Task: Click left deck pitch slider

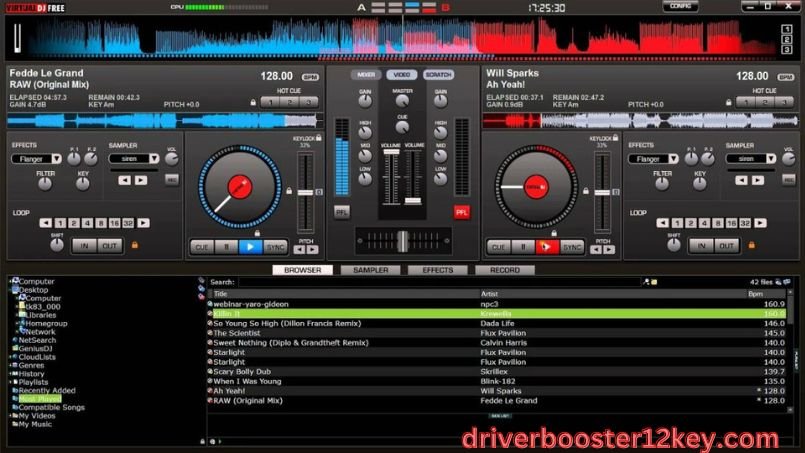Action: (305, 193)
